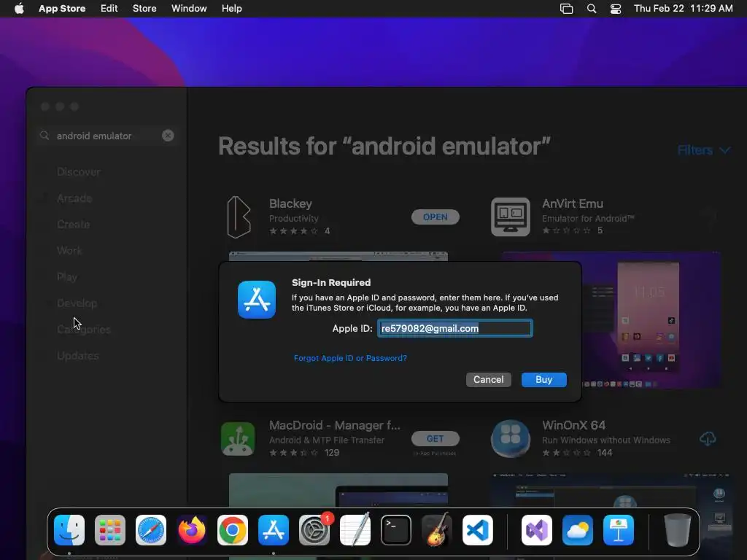Open GarageBand from the dock
Image resolution: width=747 pixels, height=560 pixels.
(437, 530)
